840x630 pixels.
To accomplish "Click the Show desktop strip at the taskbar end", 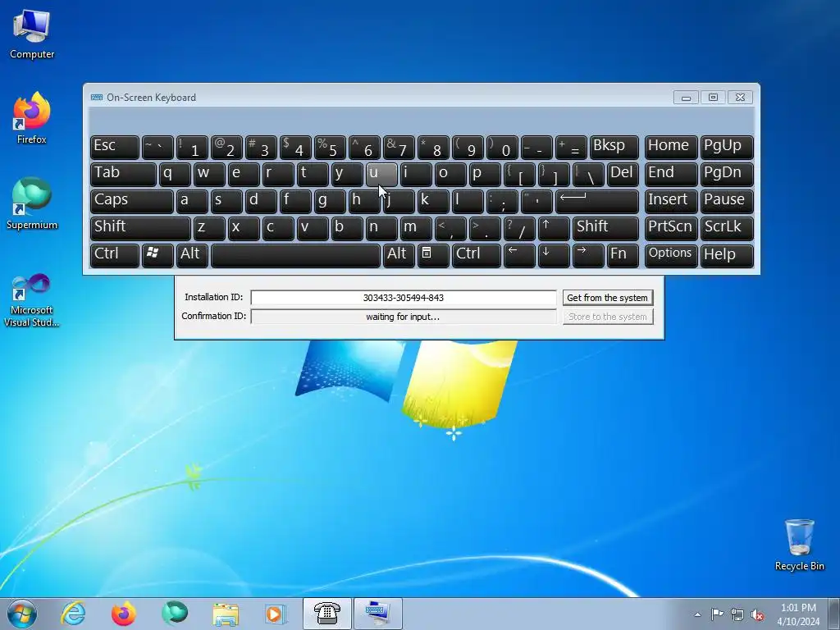I will coord(834,614).
